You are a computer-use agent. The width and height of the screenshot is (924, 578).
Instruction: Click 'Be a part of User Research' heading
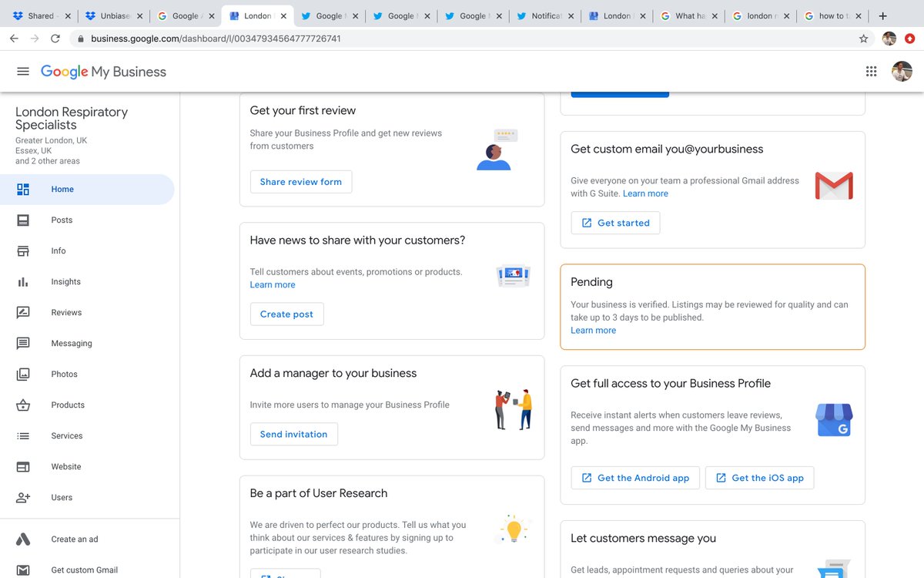pos(319,493)
